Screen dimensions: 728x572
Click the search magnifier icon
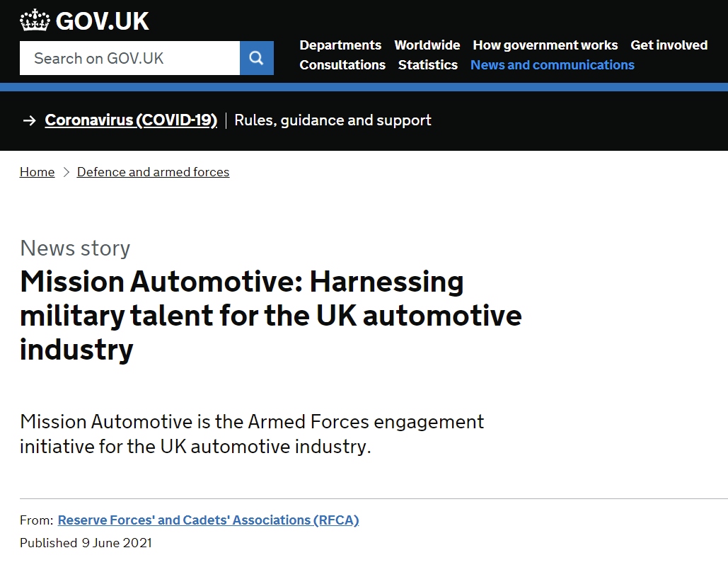tap(256, 57)
